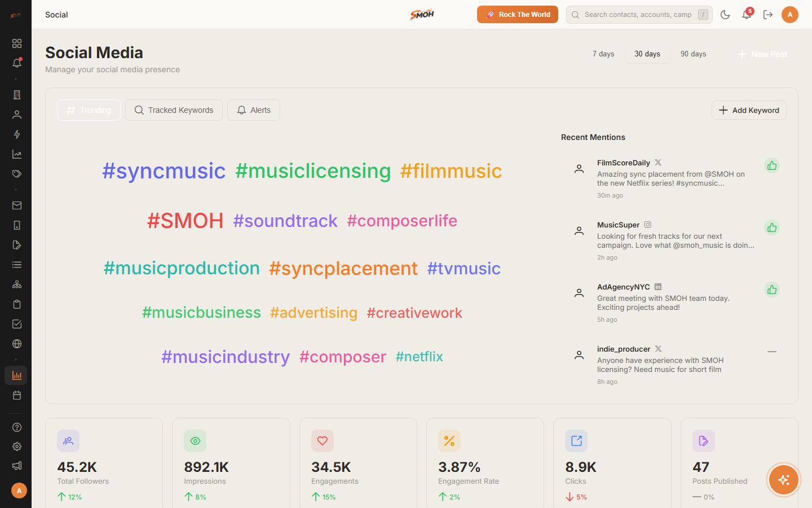This screenshot has width=812, height=508.
Task: Click the #soundtrack hashtag
Action: click(x=285, y=221)
